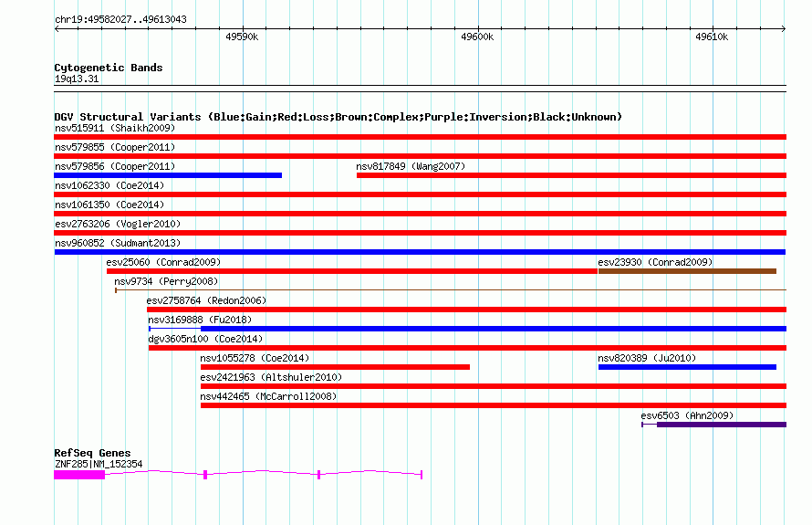Image resolution: width=812 pixels, height=525 pixels.
Task: Click the 49600k ruler label
Action: 477,37
